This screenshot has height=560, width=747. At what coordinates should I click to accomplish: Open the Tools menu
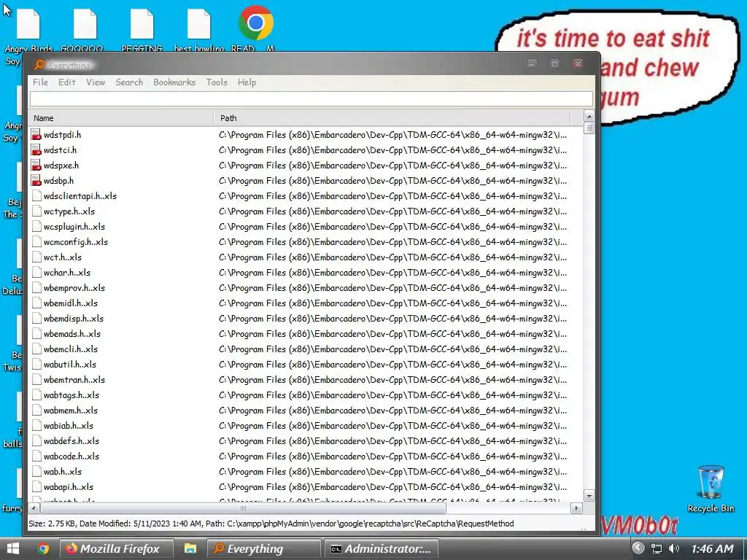(x=217, y=82)
